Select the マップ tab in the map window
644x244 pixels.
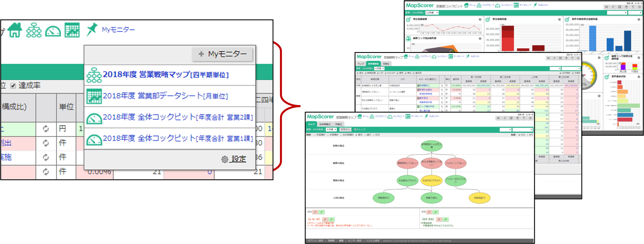pos(311,124)
